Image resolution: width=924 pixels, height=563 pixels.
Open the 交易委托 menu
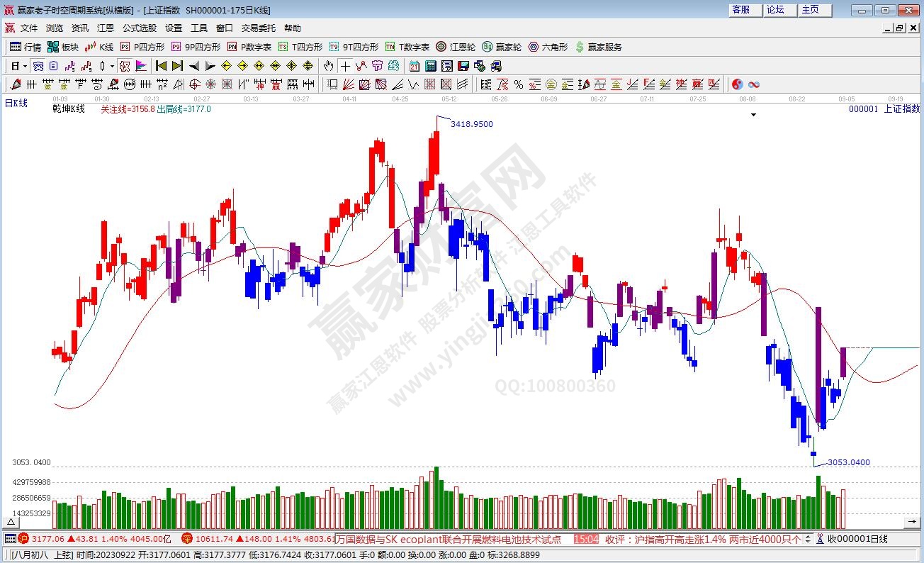tap(258, 28)
